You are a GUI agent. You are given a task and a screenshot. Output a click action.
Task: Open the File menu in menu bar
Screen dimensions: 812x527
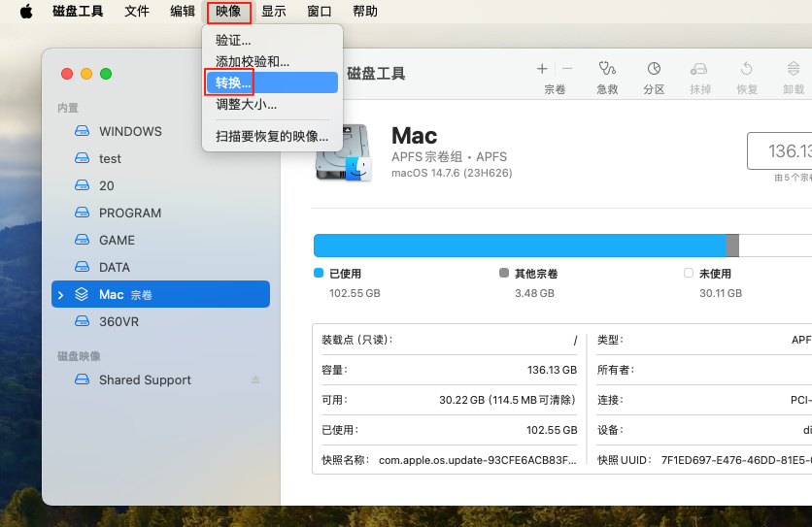[x=137, y=12]
